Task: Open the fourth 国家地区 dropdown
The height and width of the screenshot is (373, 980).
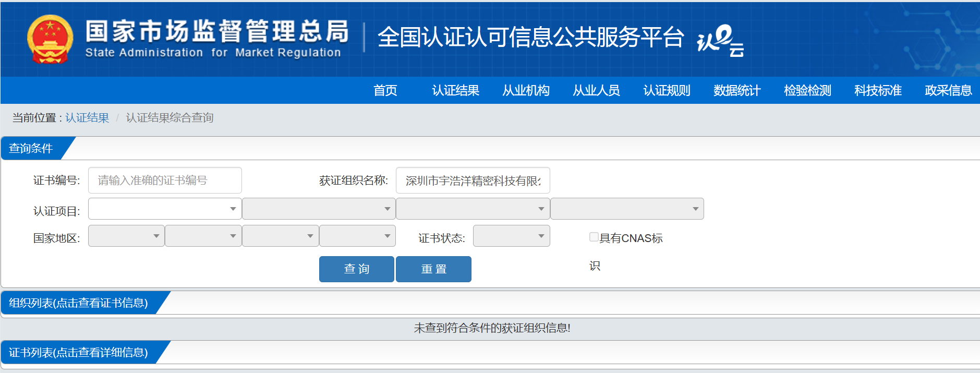Action: pyautogui.click(x=357, y=236)
